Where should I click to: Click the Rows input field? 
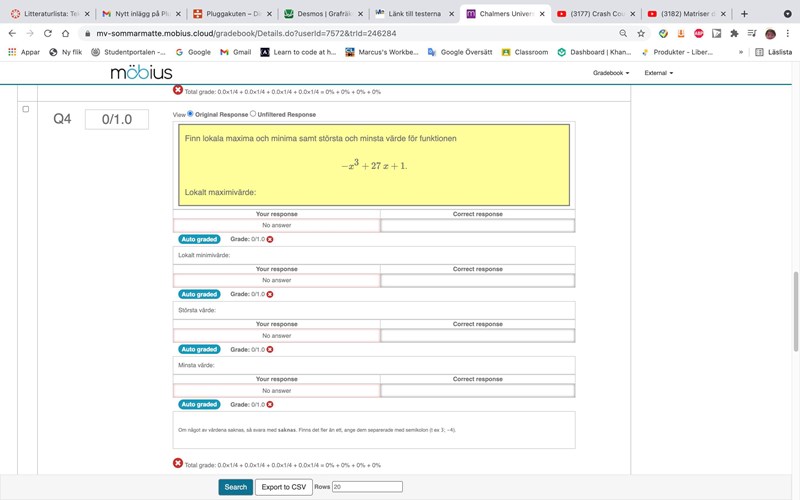(x=366, y=487)
